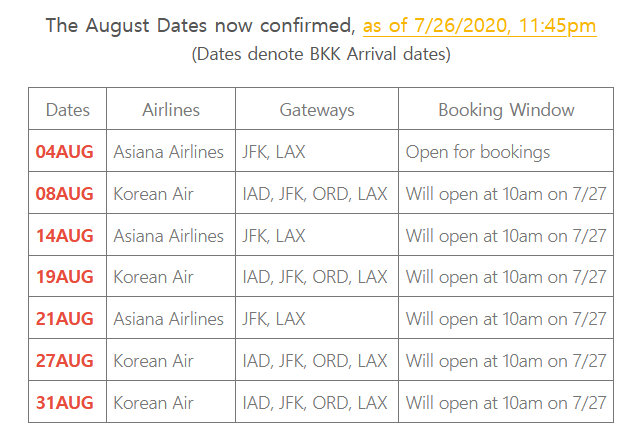The image size is (632, 444).
Task: Click Asiana Airlines in the 04AUG row
Action: (168, 152)
